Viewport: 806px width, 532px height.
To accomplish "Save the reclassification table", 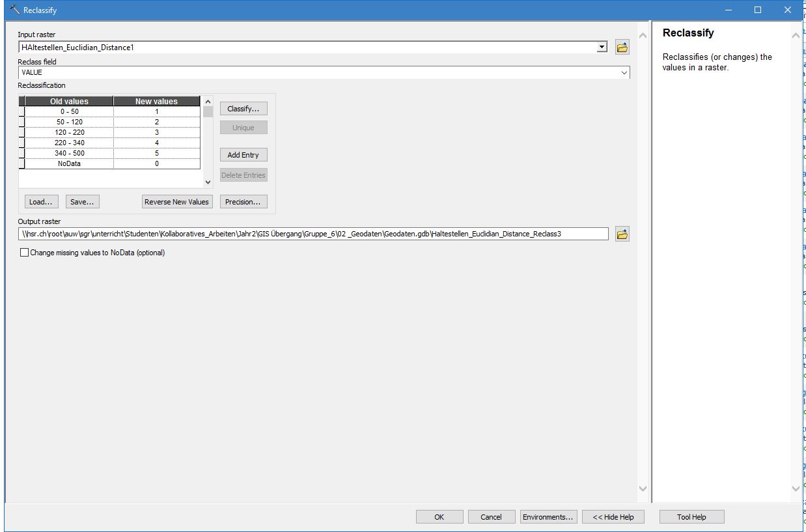I will (x=82, y=202).
